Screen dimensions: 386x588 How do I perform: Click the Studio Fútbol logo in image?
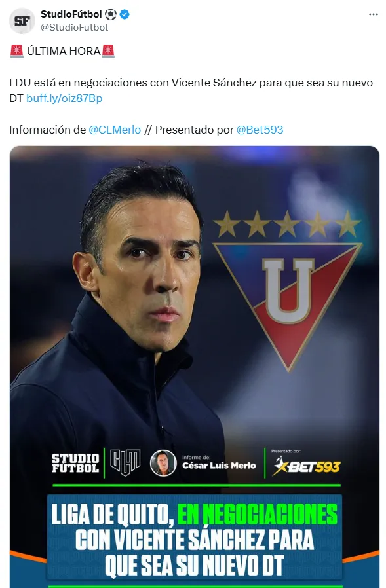(75, 463)
